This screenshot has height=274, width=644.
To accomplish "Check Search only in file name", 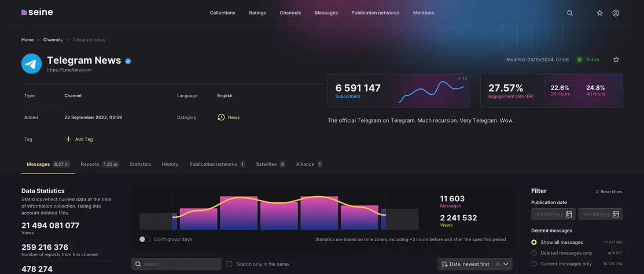I will pos(230,264).
